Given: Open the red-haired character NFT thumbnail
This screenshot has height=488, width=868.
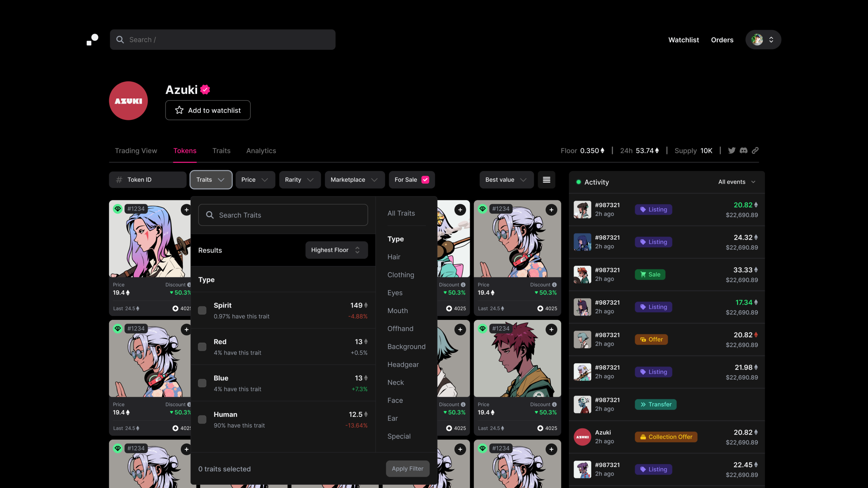Looking at the screenshot, I should 517,359.
